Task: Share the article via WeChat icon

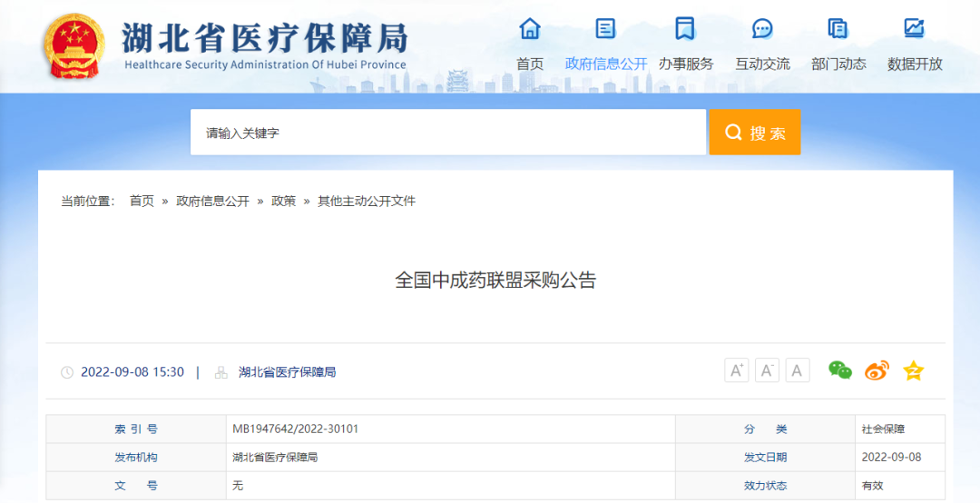Action: [840, 370]
